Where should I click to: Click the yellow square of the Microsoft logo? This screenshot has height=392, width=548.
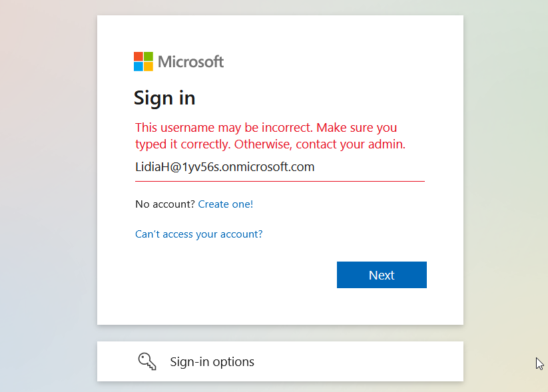(x=148, y=67)
